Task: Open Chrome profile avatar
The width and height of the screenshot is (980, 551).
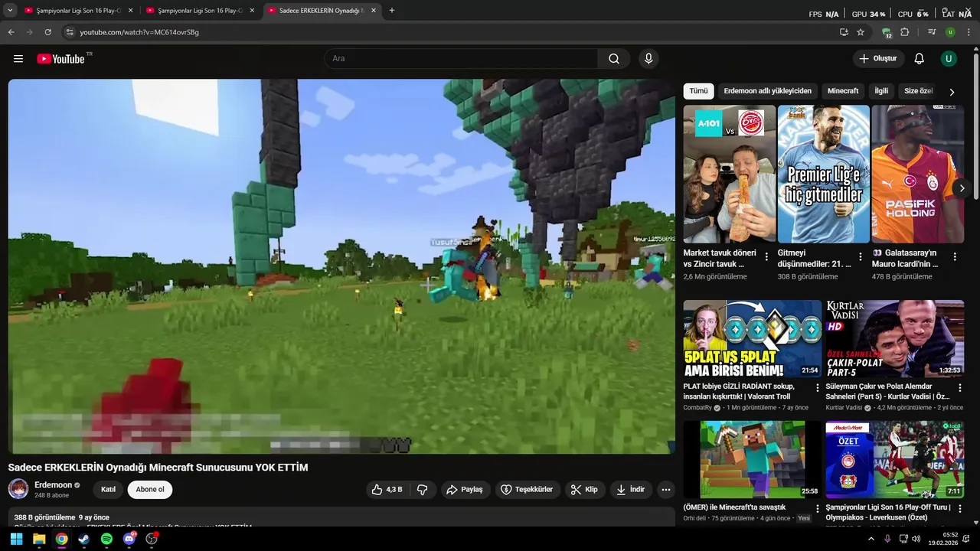Action: pyautogui.click(x=950, y=32)
